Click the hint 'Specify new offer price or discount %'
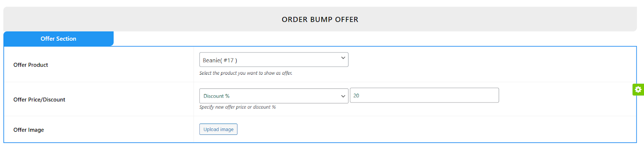 (x=237, y=107)
